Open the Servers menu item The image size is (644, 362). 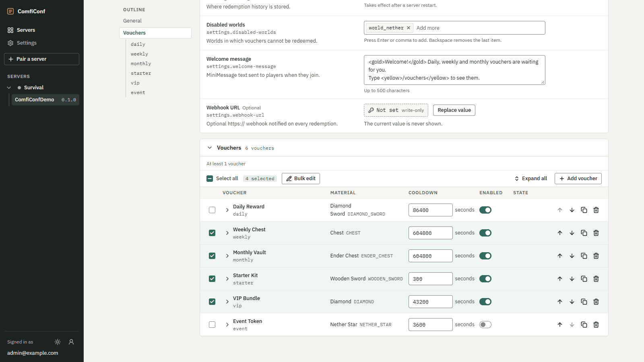pos(41,30)
